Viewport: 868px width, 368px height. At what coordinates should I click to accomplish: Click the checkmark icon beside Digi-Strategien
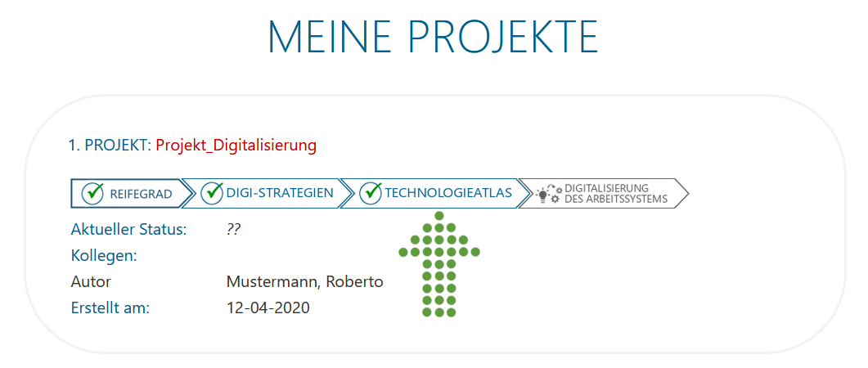[212, 192]
